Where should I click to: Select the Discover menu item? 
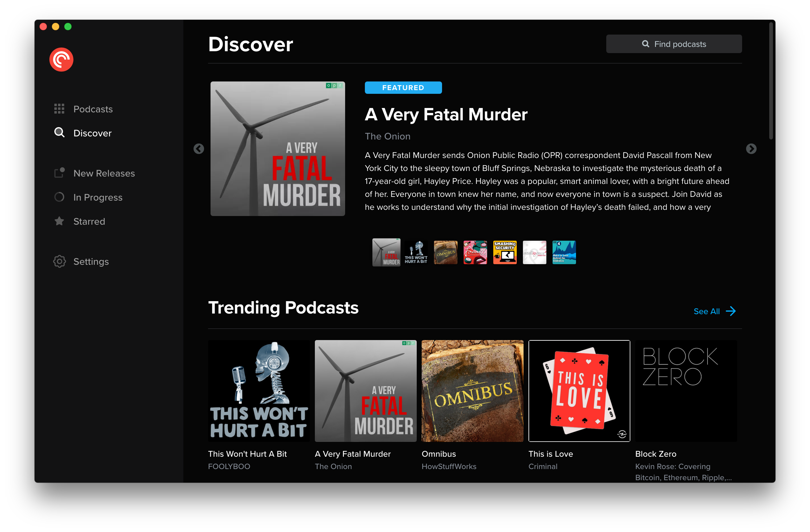pos(92,133)
